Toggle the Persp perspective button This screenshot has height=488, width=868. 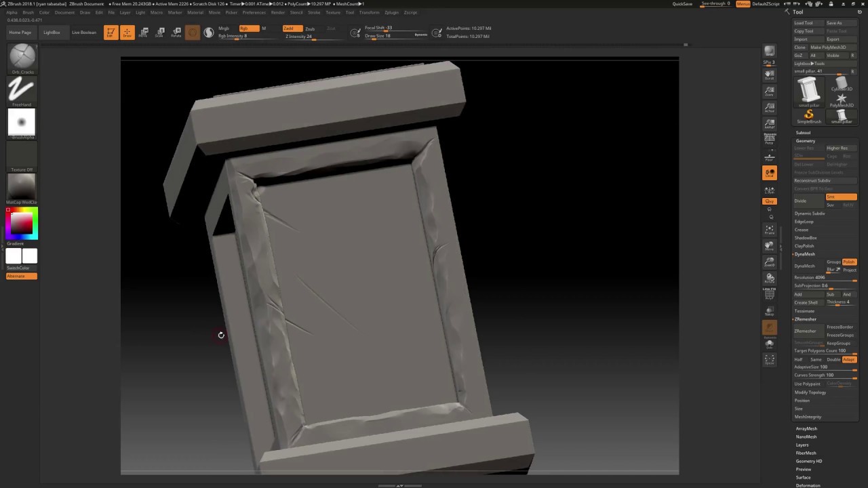coord(769,139)
